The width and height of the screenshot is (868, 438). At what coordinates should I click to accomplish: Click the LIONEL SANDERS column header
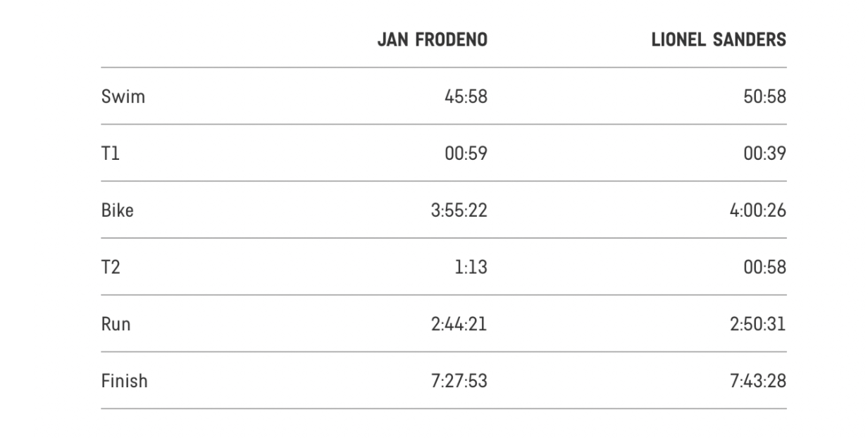(719, 40)
